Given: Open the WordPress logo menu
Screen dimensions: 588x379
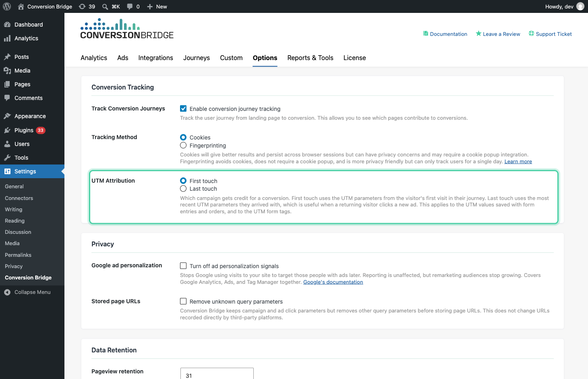Looking at the screenshot, I should pyautogui.click(x=7, y=6).
